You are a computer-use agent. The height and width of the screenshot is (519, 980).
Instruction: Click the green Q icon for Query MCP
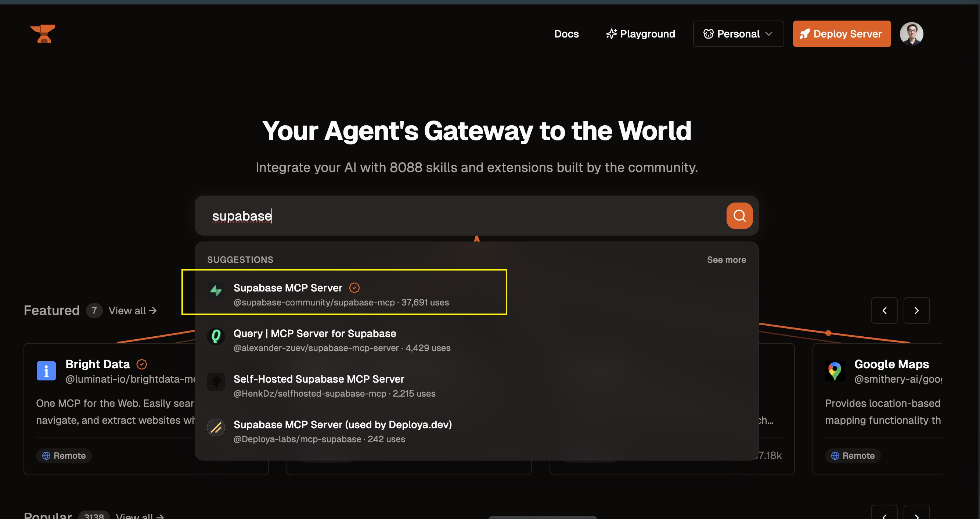coord(216,336)
